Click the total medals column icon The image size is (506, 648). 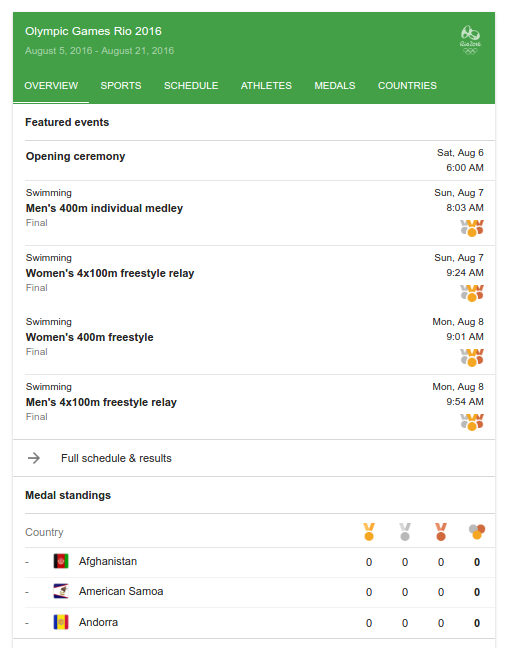(x=477, y=532)
